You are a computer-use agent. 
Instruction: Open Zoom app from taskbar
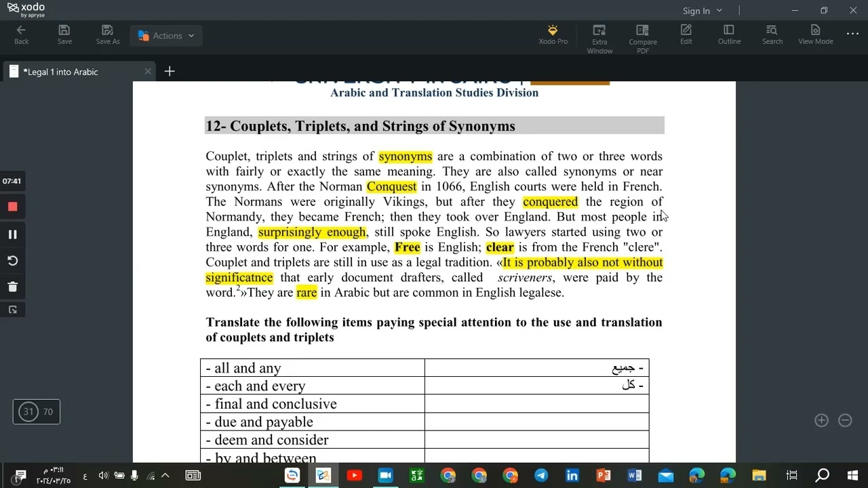[x=385, y=475]
